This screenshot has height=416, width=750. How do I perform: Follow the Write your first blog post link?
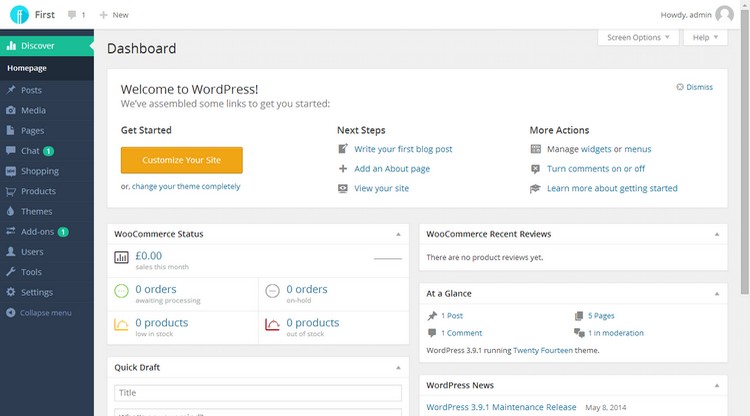403,149
